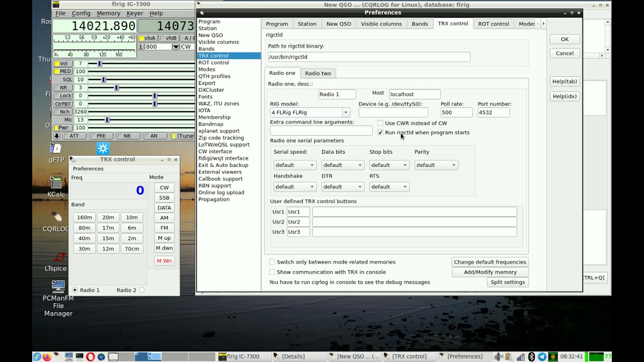644x362 pixels.
Task: Enable Switch only between mode related memories
Action: point(272,262)
